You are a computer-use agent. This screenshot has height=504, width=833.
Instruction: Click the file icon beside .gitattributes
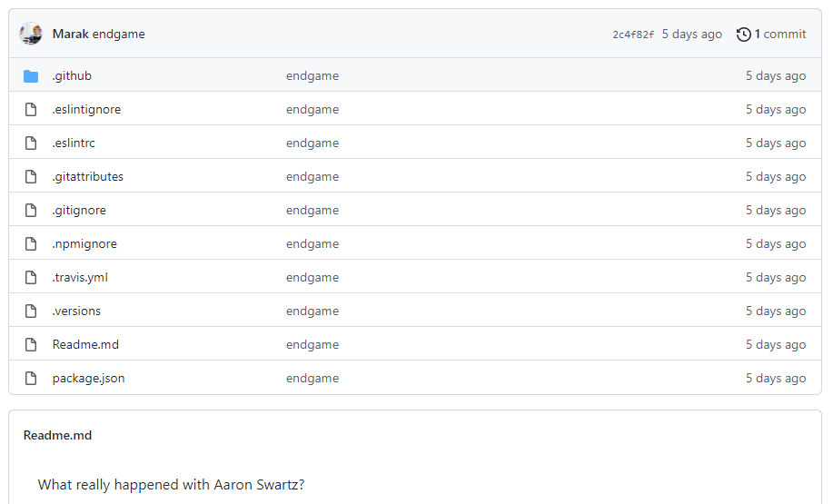pos(31,177)
